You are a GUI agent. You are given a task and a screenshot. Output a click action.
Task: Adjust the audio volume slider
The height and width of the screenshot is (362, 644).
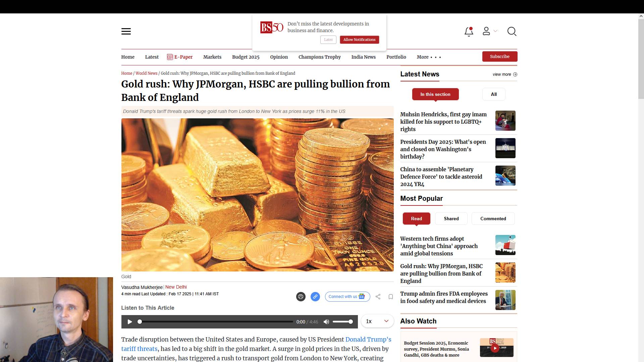point(342,322)
